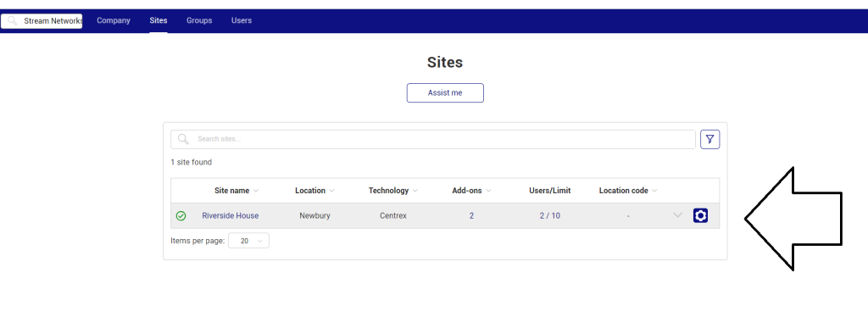The image size is (868, 334).
Task: Click the Centrex technology cell
Action: pos(393,216)
